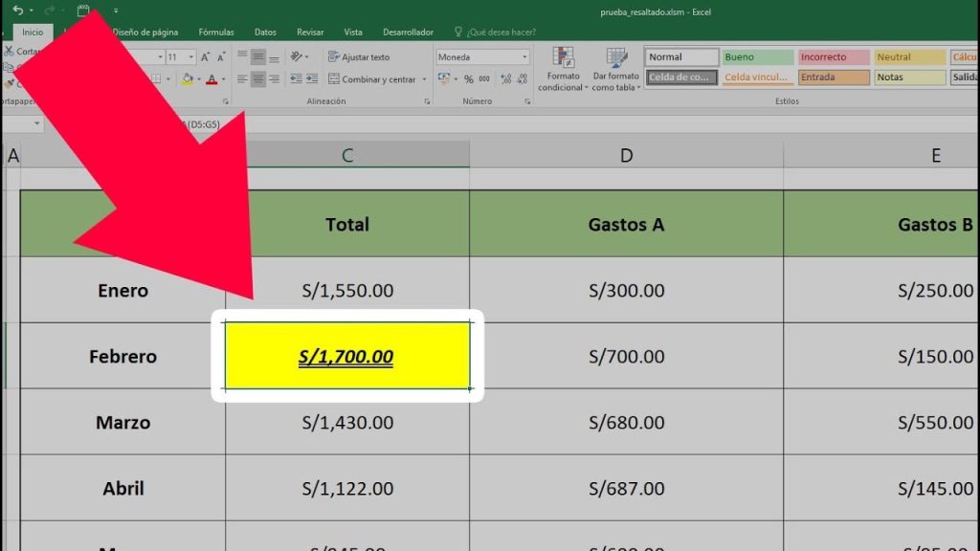Apply the comma thousands separator style
Screen dimensions: 980x551
(x=485, y=78)
